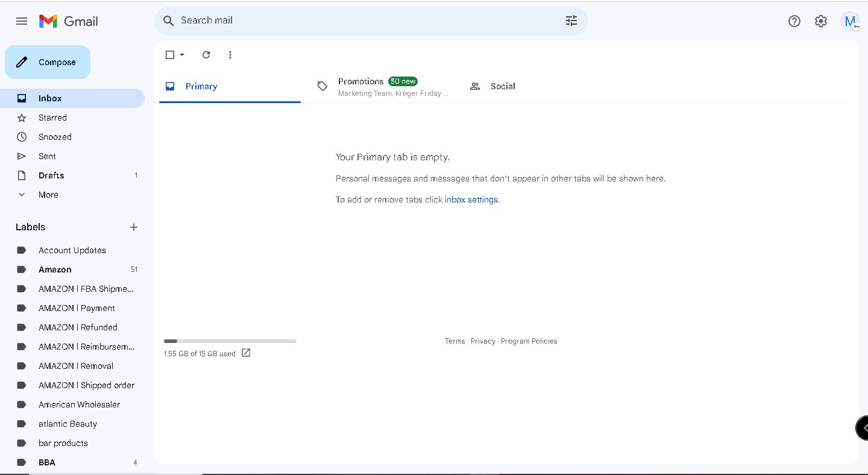Show the side panel arrow button

[x=863, y=427]
